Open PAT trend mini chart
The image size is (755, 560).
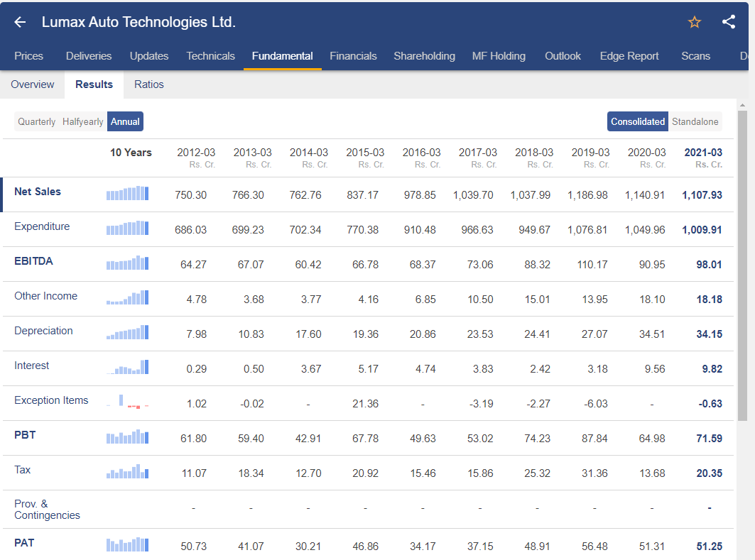tap(128, 544)
